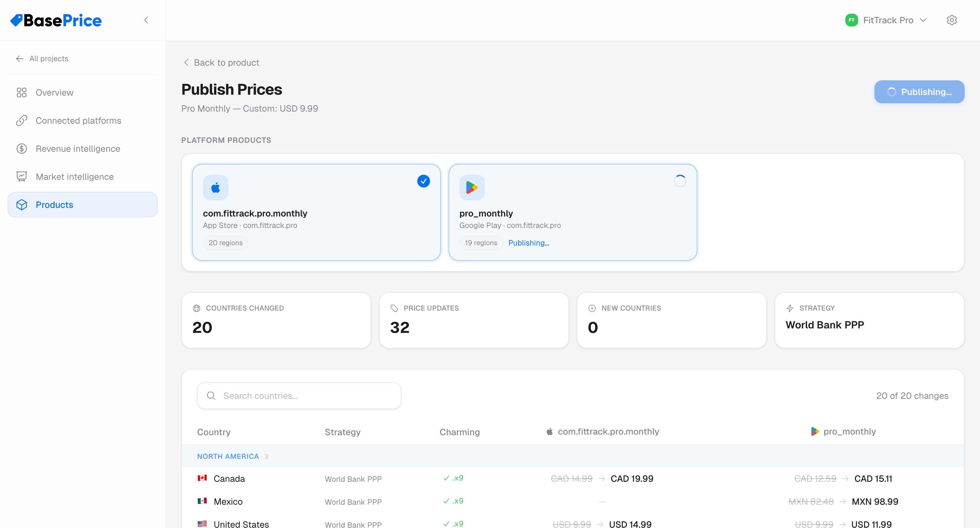Viewport: 980px width, 528px height.
Task: Click the Market intelligence chart icon
Action: (x=22, y=177)
